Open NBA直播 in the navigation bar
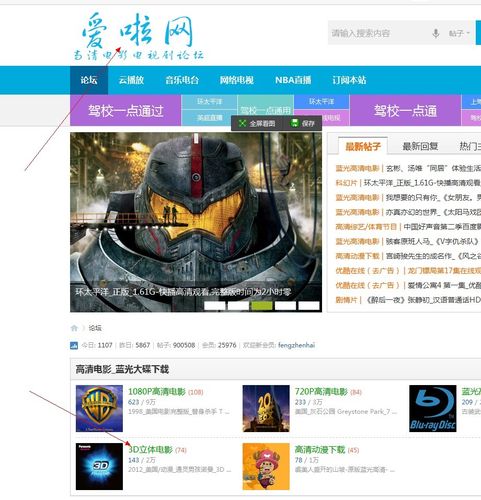This screenshot has width=481, height=500. (x=293, y=80)
